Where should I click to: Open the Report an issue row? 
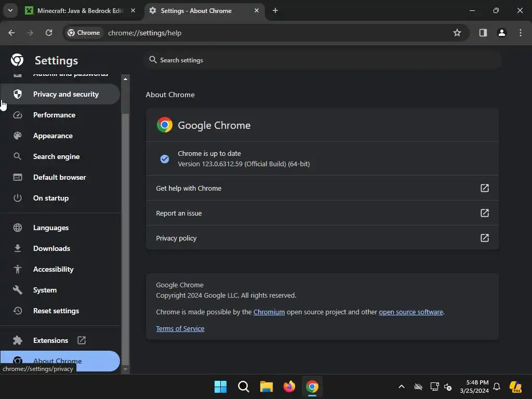pos(322,213)
